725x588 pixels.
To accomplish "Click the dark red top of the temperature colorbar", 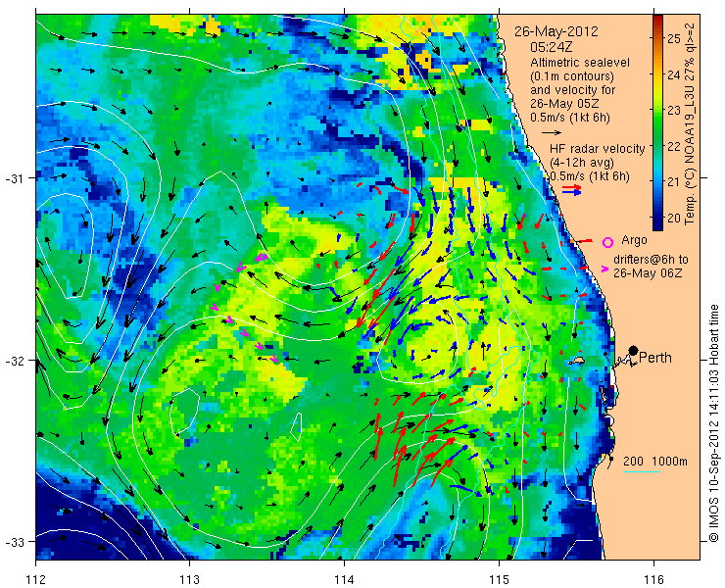I will point(657,20).
